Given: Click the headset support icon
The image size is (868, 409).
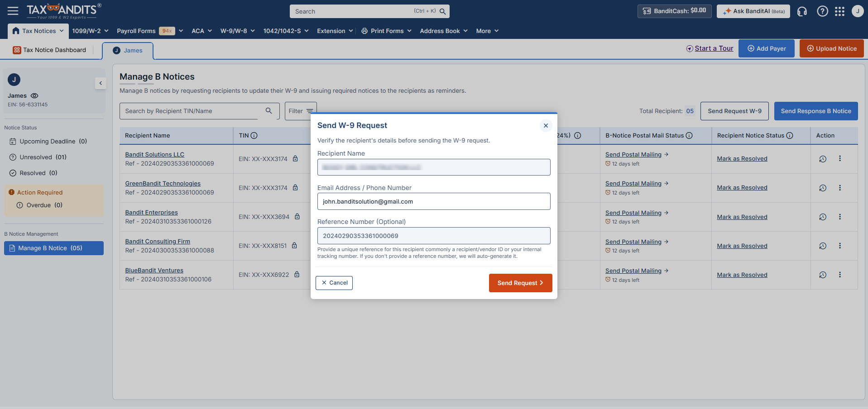Looking at the screenshot, I should 802,11.
